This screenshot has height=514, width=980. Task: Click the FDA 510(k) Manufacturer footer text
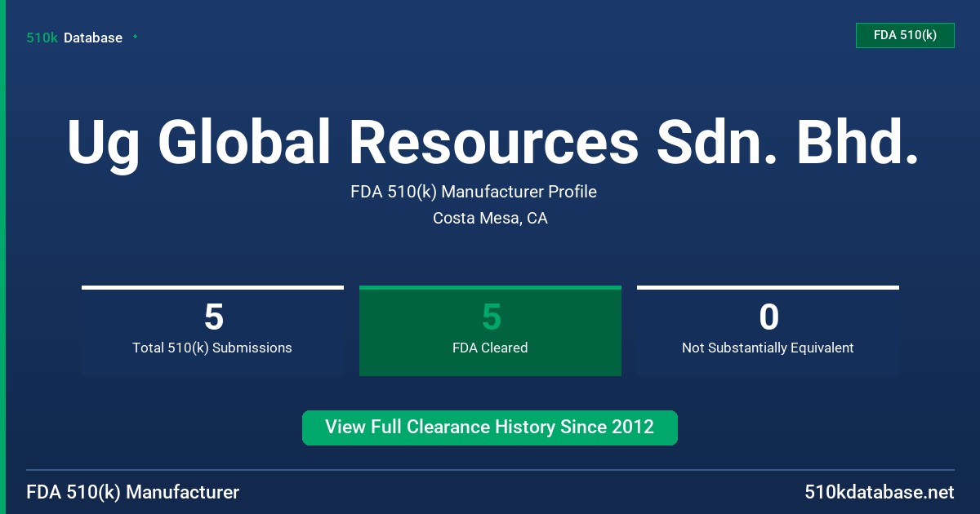point(133,493)
